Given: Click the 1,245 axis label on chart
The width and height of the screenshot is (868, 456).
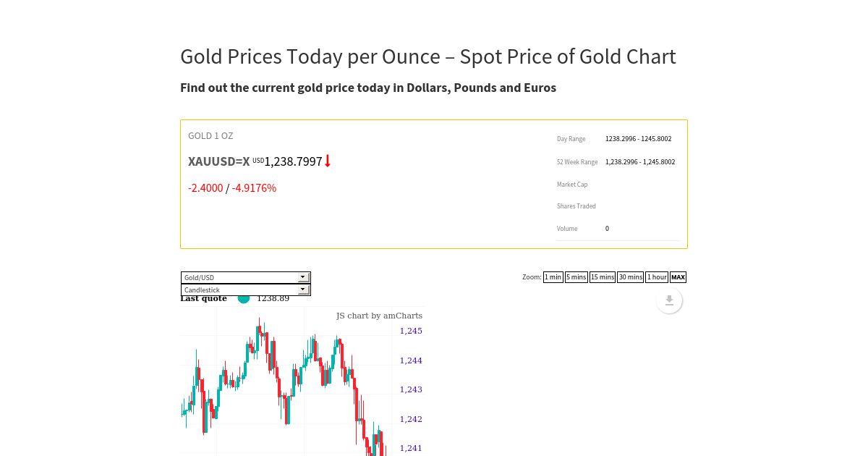Looking at the screenshot, I should (x=411, y=331).
